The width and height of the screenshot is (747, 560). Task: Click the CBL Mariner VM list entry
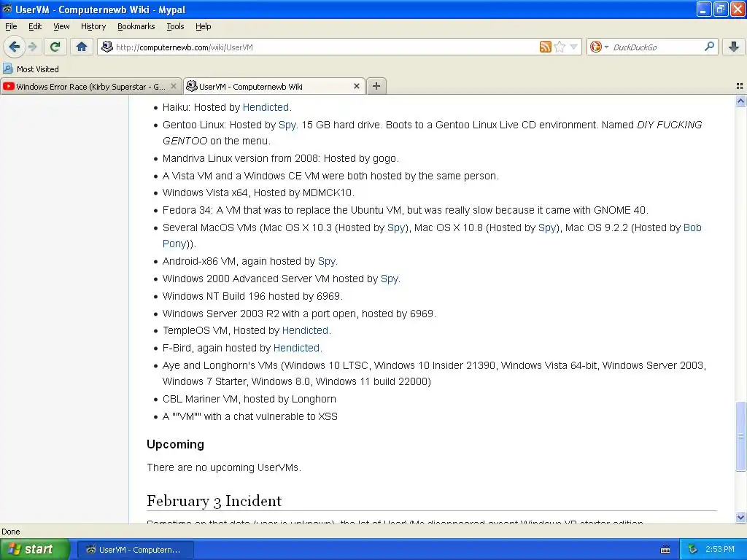(x=249, y=399)
